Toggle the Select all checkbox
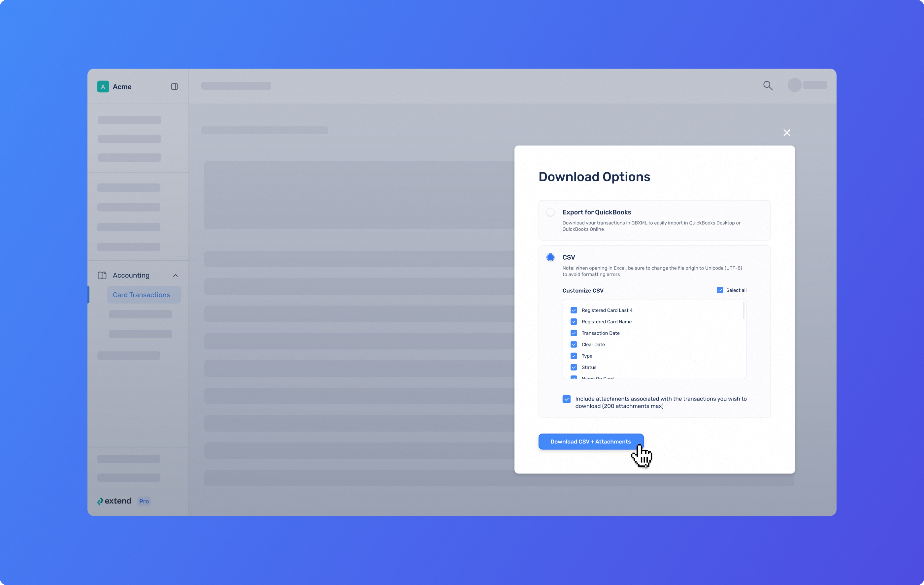 pyautogui.click(x=720, y=290)
